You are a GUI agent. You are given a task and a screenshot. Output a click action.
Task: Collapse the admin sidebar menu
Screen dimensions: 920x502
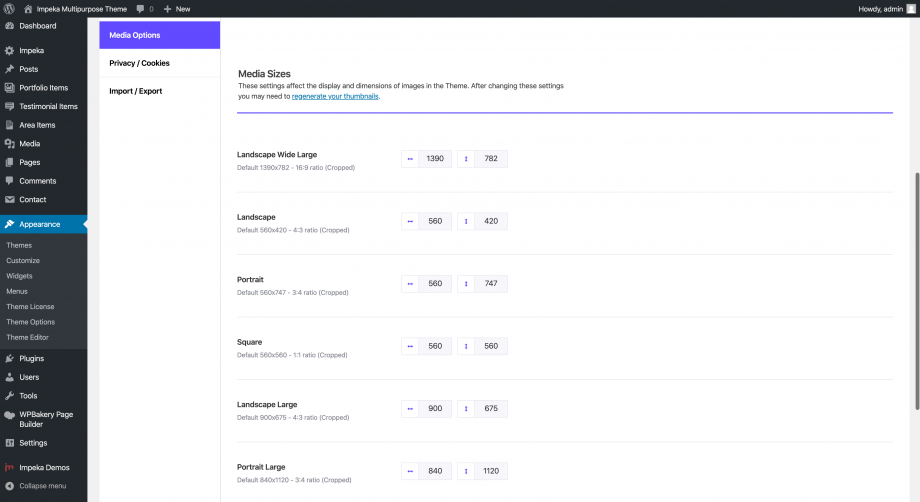pos(36,486)
